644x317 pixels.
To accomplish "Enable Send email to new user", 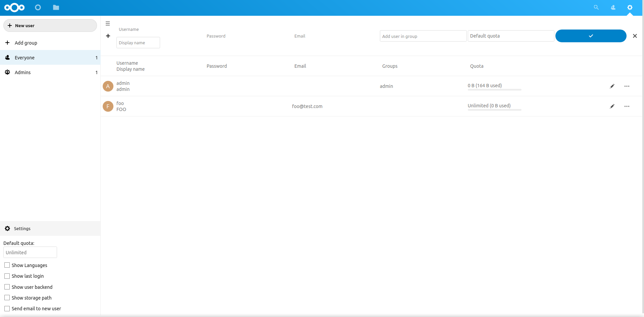I will point(7,308).
